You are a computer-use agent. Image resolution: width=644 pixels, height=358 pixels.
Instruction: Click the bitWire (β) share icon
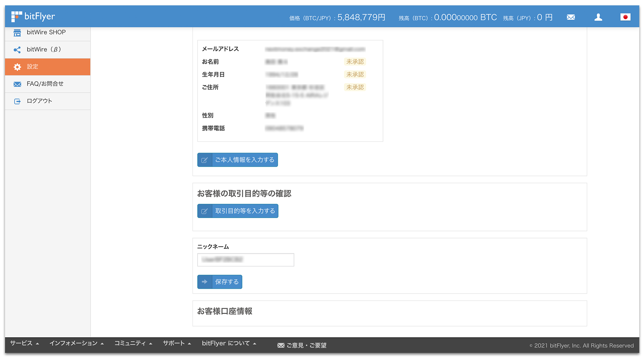(17, 50)
